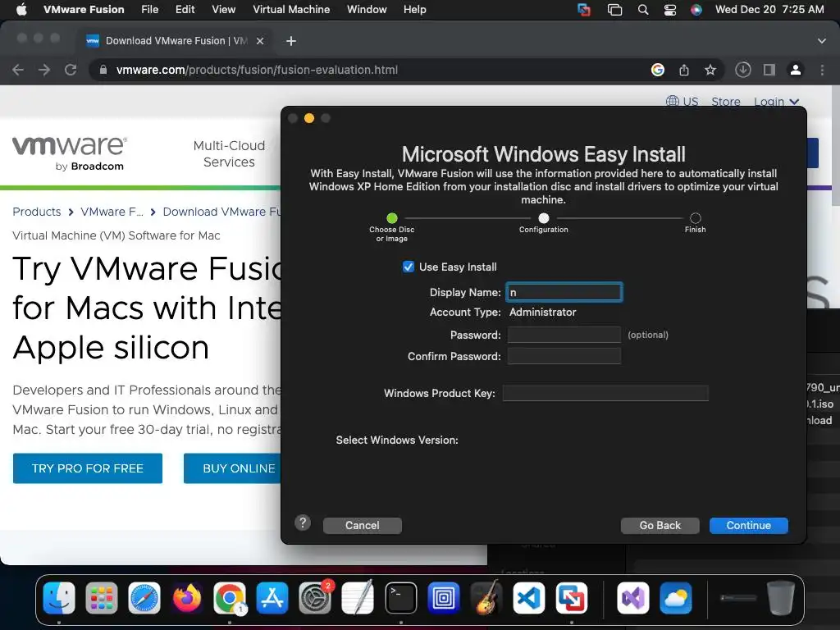Image resolution: width=840 pixels, height=630 pixels.
Task: Click the Chrome forward arrow
Action: [x=44, y=70]
